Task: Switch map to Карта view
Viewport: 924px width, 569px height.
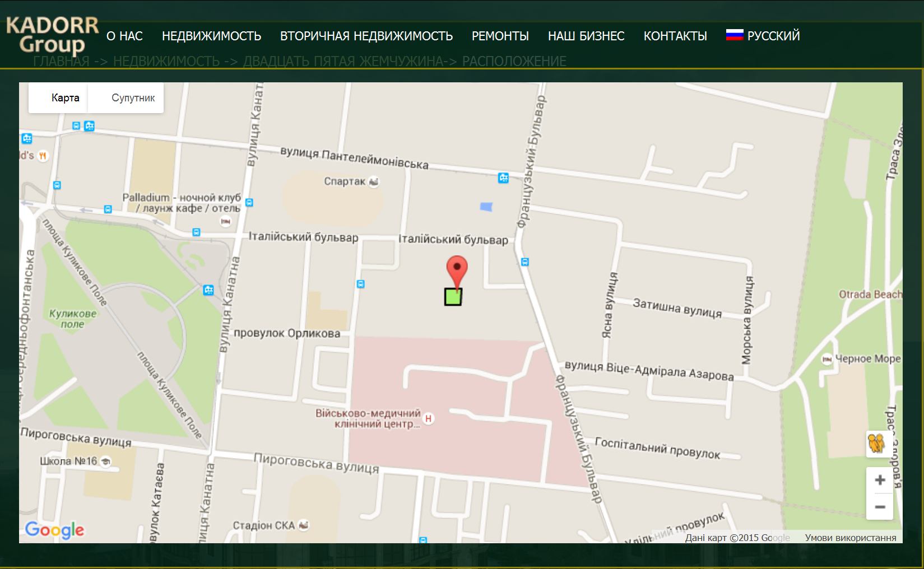Action: [58, 98]
